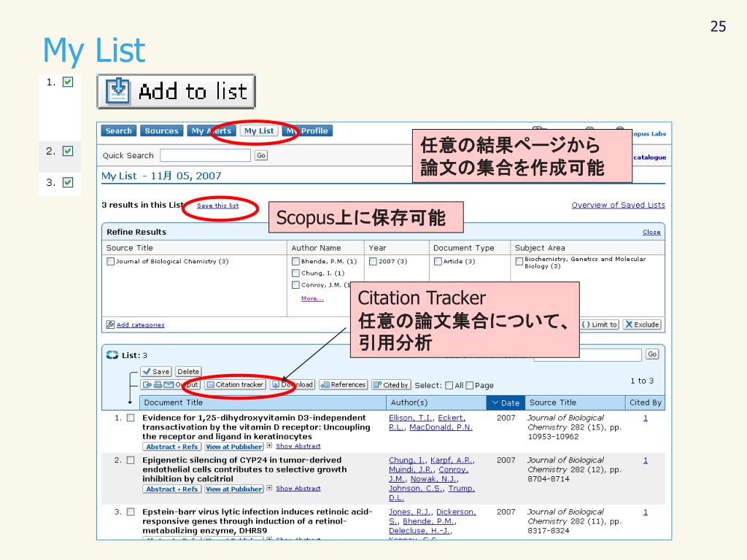Click the Quick Search Go button
This screenshot has width=747, height=560.
coord(261,155)
